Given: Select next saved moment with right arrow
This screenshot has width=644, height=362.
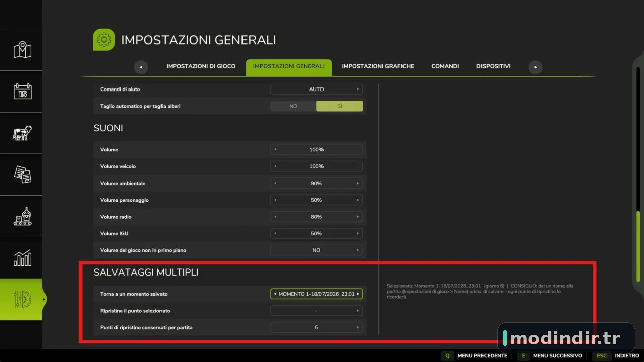Looking at the screenshot, I should [358, 294].
